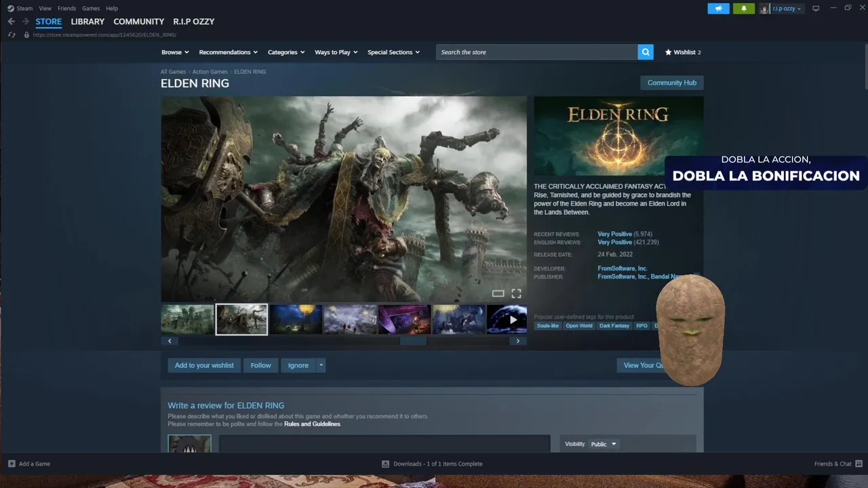Open the Action Games breadcrumb link
The image size is (868, 488).
pos(210,72)
